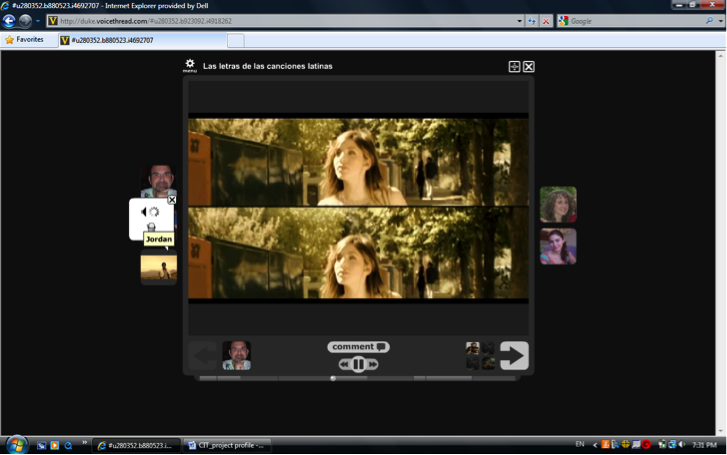This screenshot has width=727, height=455.
Task: Click the fullscreen expand icon beside the title
Action: [514, 67]
